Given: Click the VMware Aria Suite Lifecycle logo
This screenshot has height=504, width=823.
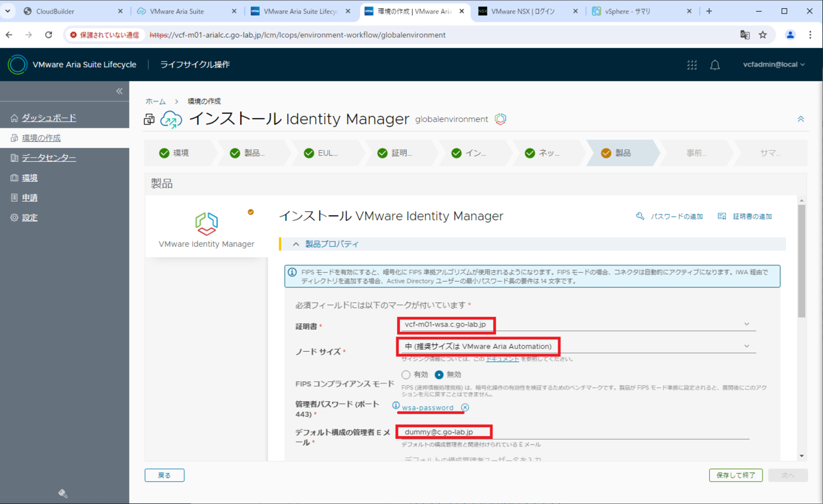Looking at the screenshot, I should (17, 64).
